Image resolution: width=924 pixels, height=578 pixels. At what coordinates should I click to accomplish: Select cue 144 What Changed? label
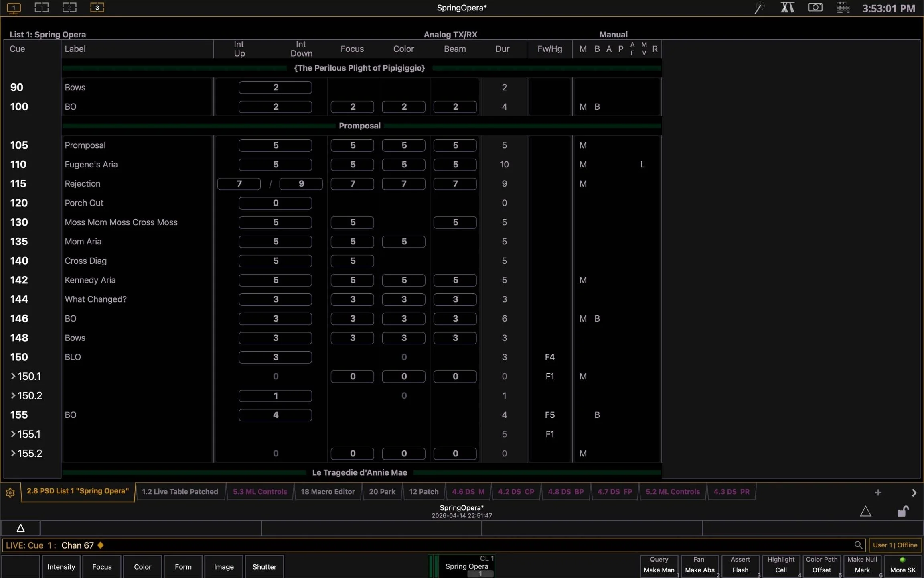(x=95, y=299)
